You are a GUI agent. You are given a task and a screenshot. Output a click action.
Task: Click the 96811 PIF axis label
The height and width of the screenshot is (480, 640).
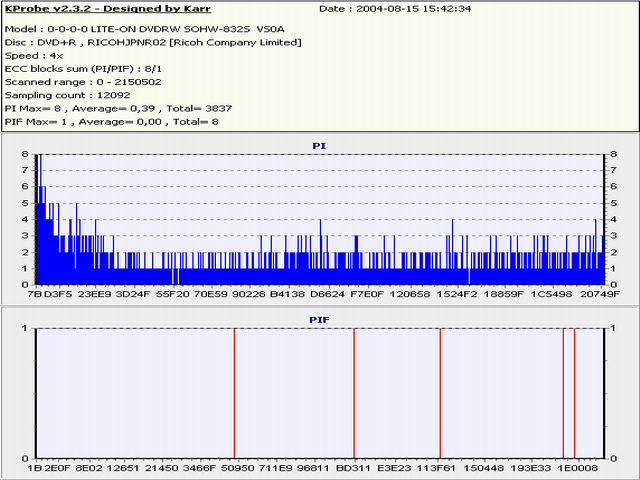313,468
